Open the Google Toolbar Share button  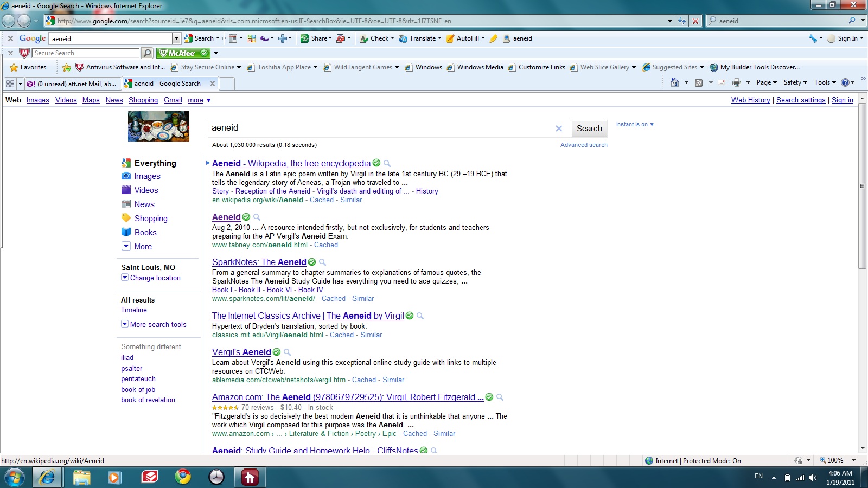click(316, 38)
